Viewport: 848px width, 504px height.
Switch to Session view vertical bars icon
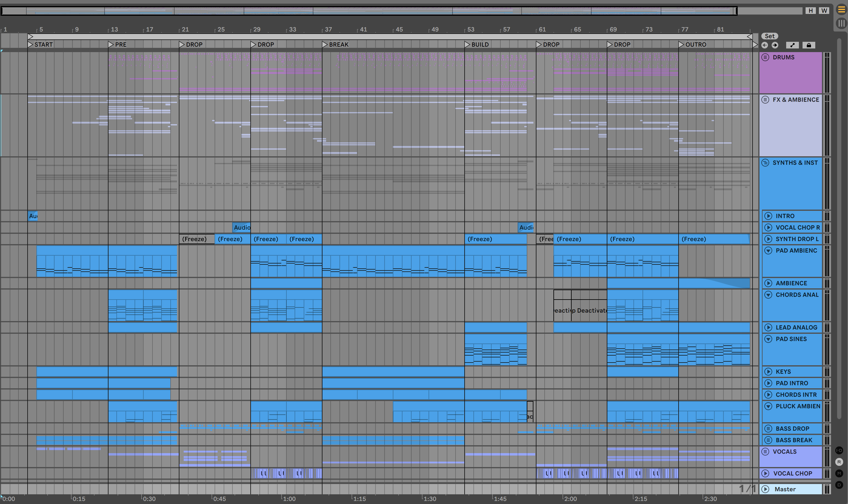841,23
